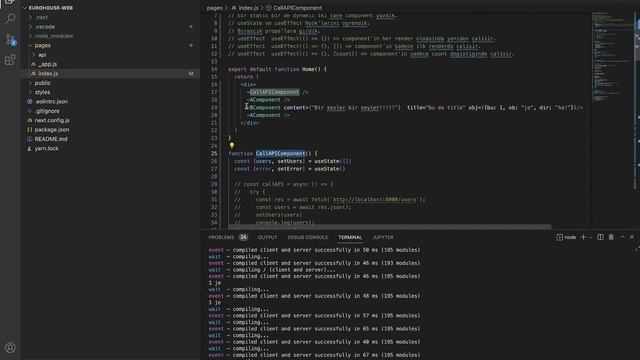This screenshot has height=360, width=640.
Task: Open the Search view in activity bar
Action: pyautogui.click(x=10, y=18)
